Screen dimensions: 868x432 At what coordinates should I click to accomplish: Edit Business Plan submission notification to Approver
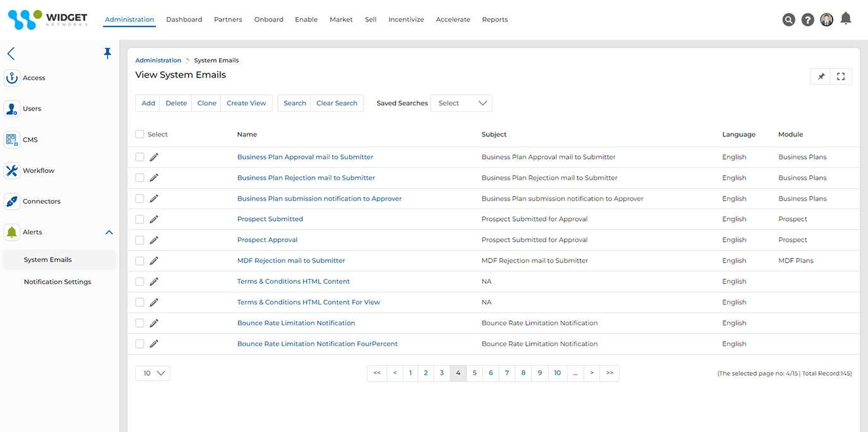[154, 198]
